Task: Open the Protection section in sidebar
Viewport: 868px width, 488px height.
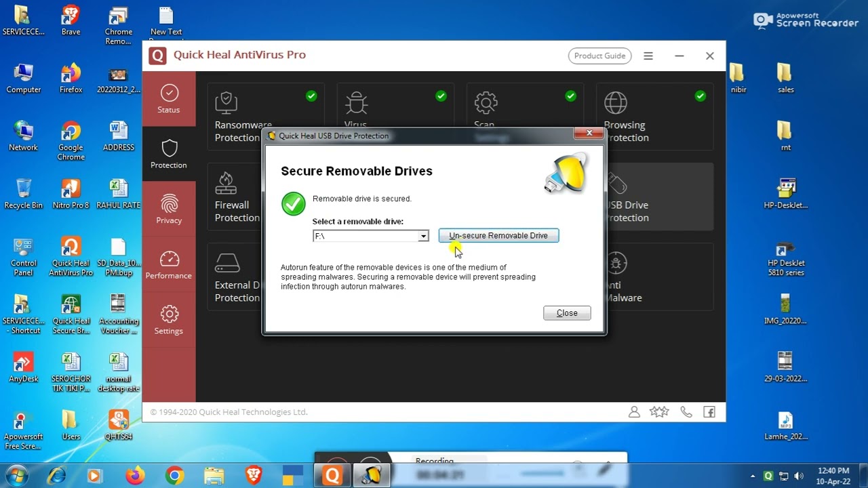Action: 169,155
